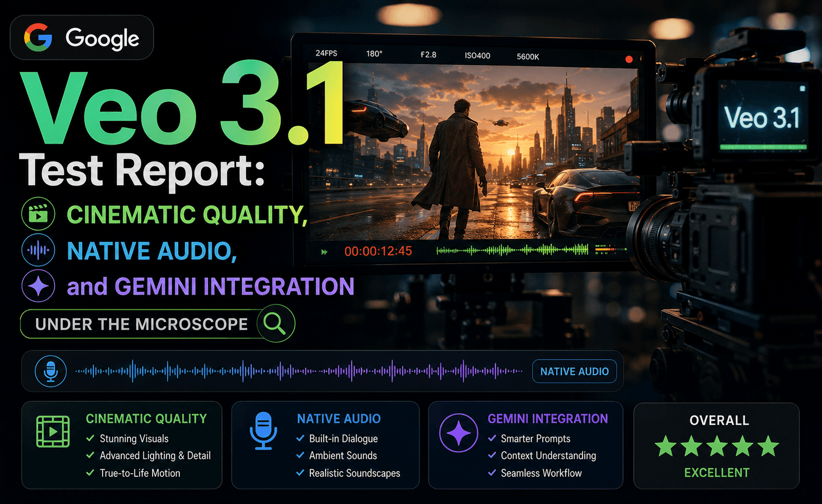Click the F2.8 aperture readout

(x=428, y=54)
